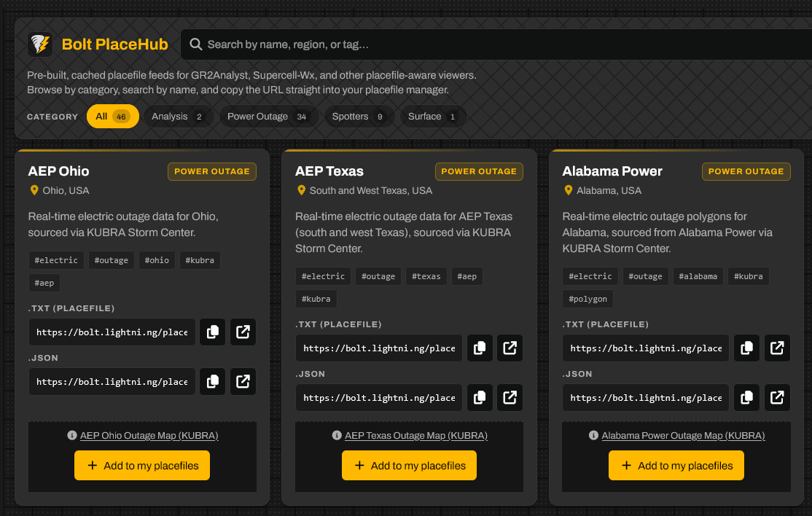Screen dimensions: 812x516
Task: Click the #ohio tag on AEP Ohio card
Action: coord(157,260)
